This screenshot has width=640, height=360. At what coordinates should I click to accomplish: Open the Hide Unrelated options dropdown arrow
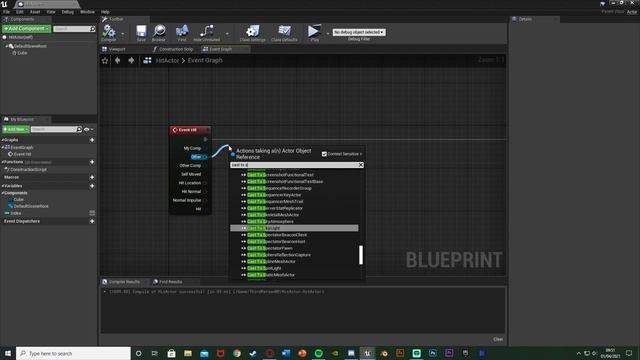(x=227, y=33)
